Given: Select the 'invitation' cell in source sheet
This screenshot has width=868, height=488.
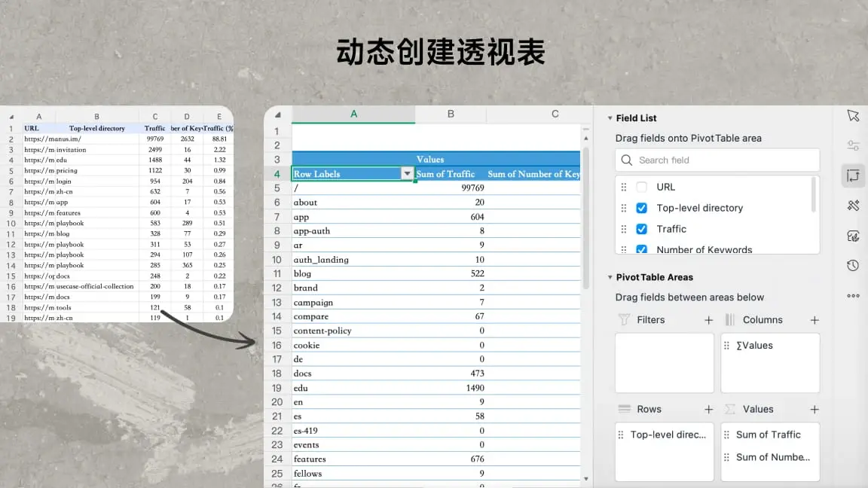Looking at the screenshot, I should pyautogui.click(x=97, y=149).
